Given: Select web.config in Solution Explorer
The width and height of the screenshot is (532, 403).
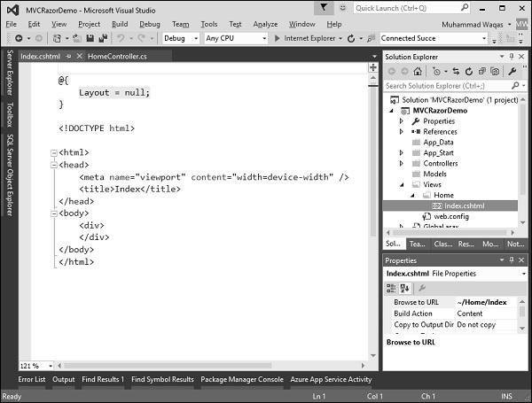Looking at the screenshot, I should click(x=451, y=216).
